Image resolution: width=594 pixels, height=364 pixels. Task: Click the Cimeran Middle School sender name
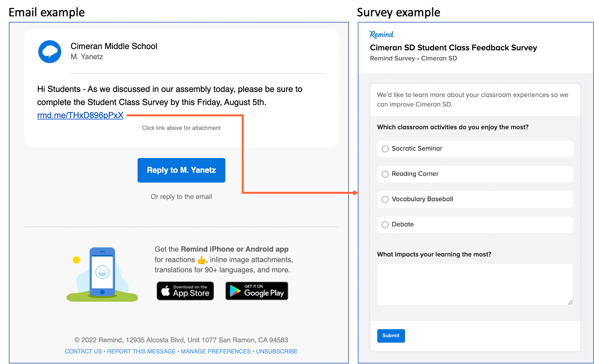pos(114,46)
